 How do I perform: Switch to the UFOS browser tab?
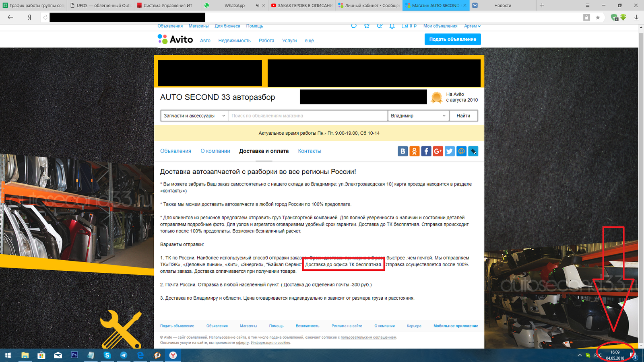click(x=101, y=5)
